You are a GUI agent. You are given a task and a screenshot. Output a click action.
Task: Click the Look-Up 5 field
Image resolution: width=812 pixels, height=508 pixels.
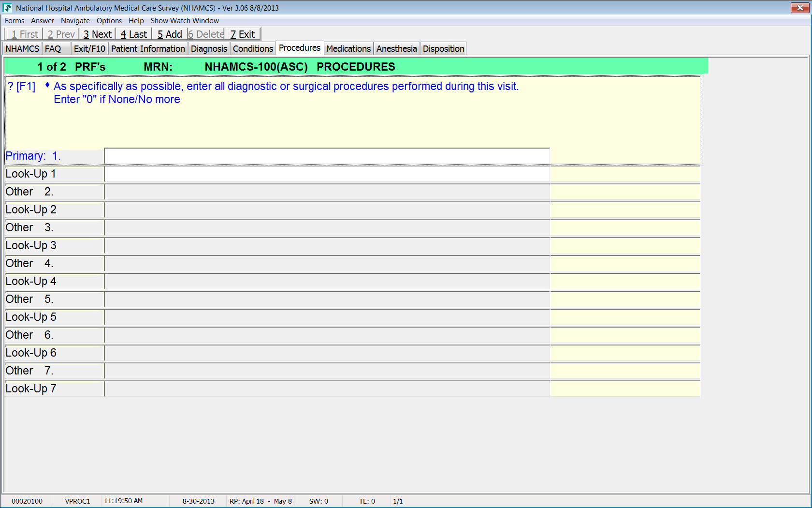coord(327,317)
